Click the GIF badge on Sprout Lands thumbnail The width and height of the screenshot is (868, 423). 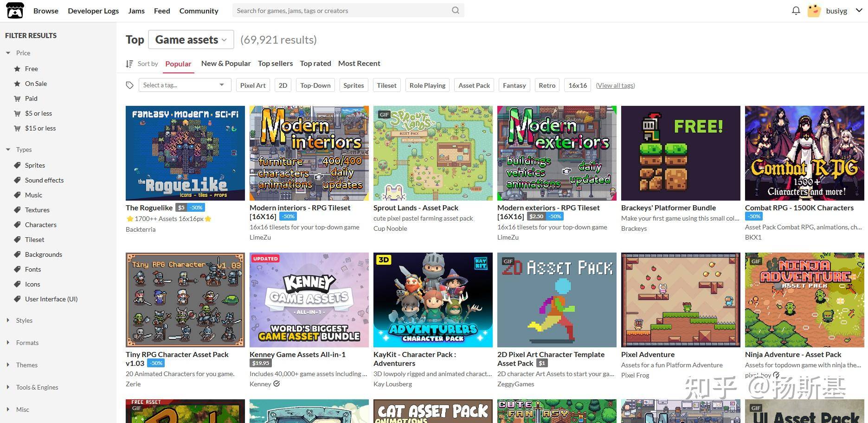pos(384,114)
